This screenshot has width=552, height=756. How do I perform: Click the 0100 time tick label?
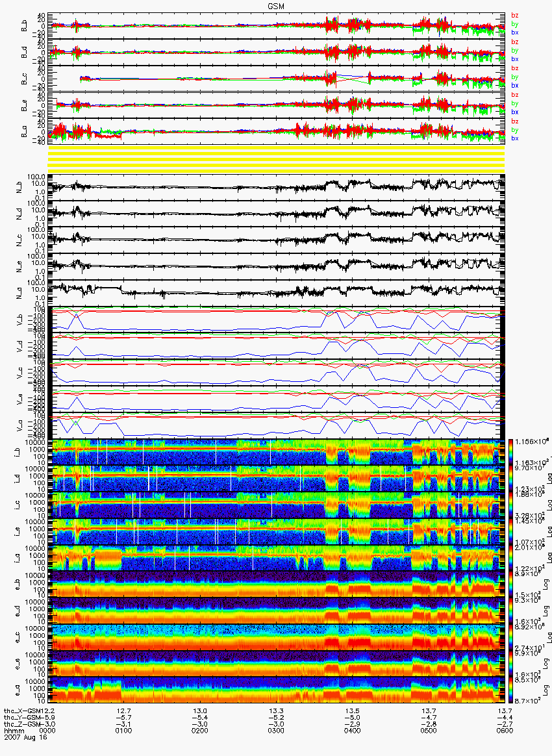(x=123, y=731)
